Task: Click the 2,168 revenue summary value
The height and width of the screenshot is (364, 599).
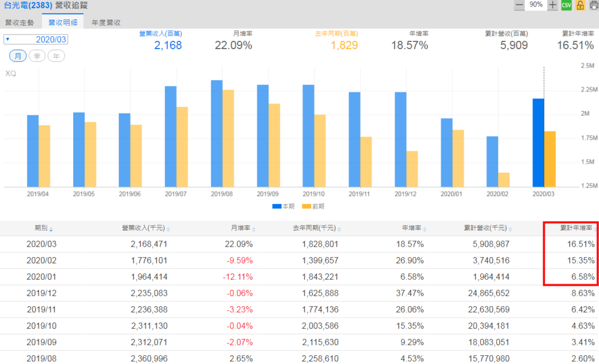Action: (x=168, y=46)
